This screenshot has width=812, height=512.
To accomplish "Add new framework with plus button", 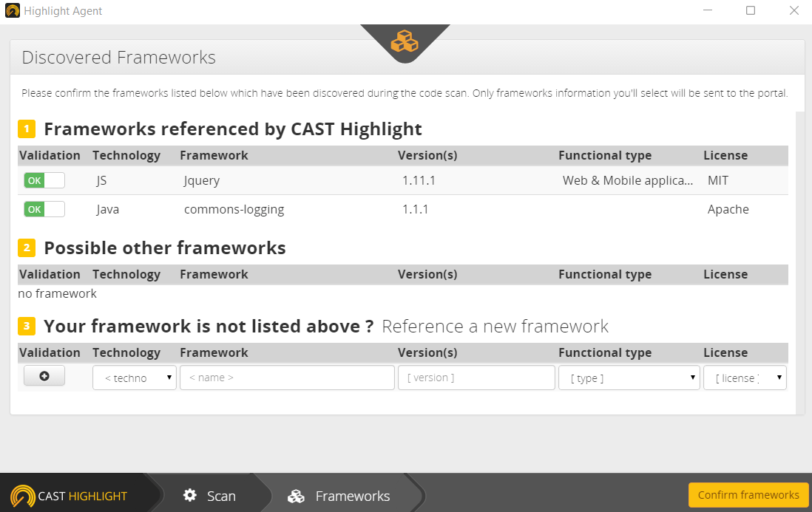I will pyautogui.click(x=44, y=376).
